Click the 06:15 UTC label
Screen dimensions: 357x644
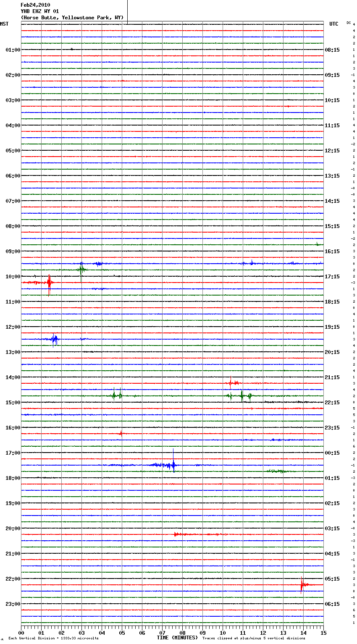click(332, 604)
